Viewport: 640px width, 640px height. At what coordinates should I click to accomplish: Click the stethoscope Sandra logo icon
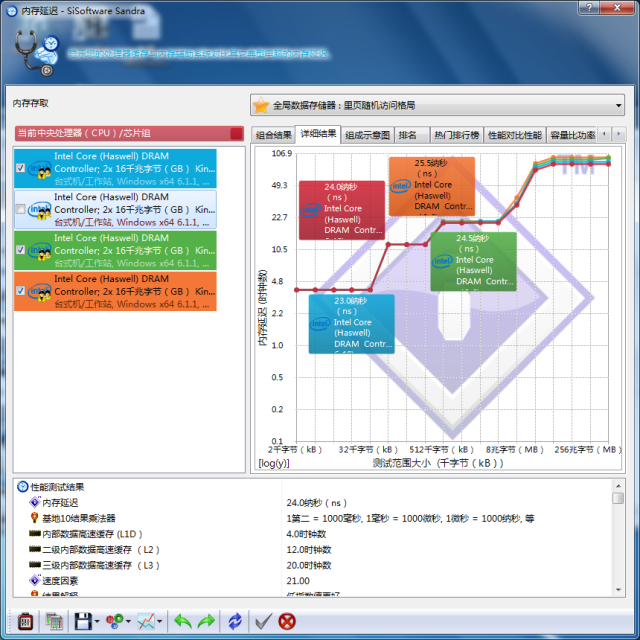coord(36,53)
